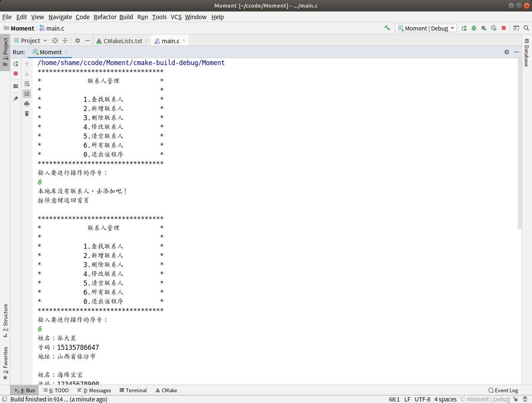Viewport: 532px width, 403px height.
Task: Open the CMake tool window
Action: coord(166,390)
